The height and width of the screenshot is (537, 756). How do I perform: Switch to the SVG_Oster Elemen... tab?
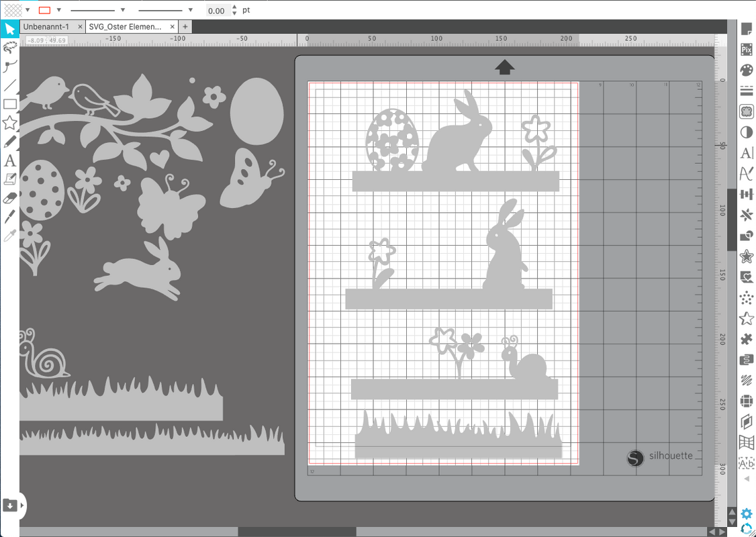(x=126, y=27)
